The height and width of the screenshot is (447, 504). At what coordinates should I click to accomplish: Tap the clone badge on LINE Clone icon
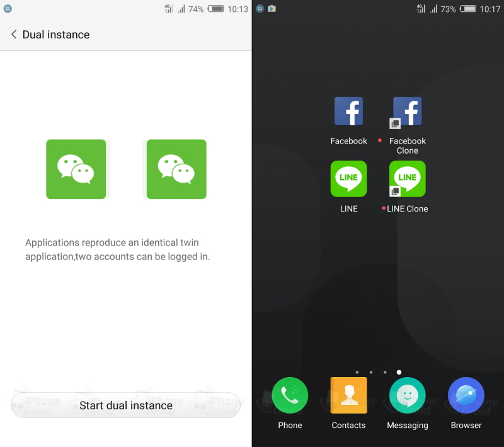click(x=395, y=191)
